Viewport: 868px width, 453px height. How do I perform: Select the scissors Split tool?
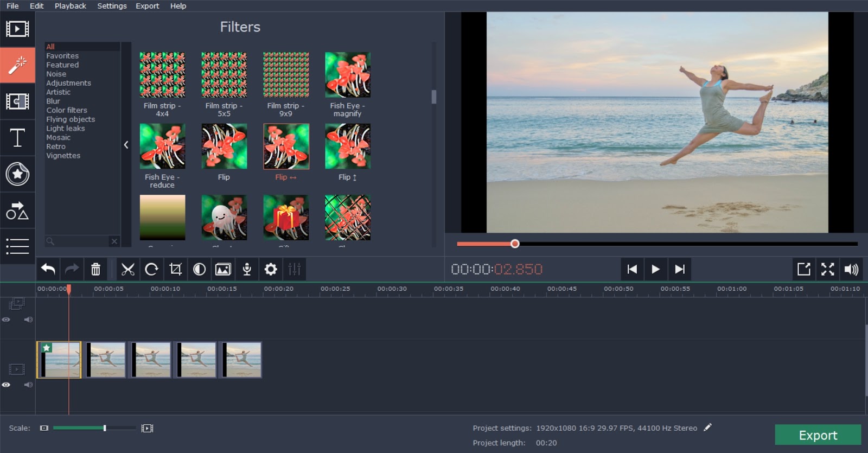click(x=128, y=269)
